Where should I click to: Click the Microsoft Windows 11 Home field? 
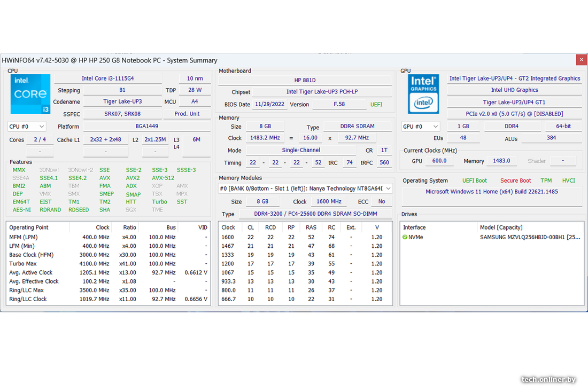(x=491, y=192)
